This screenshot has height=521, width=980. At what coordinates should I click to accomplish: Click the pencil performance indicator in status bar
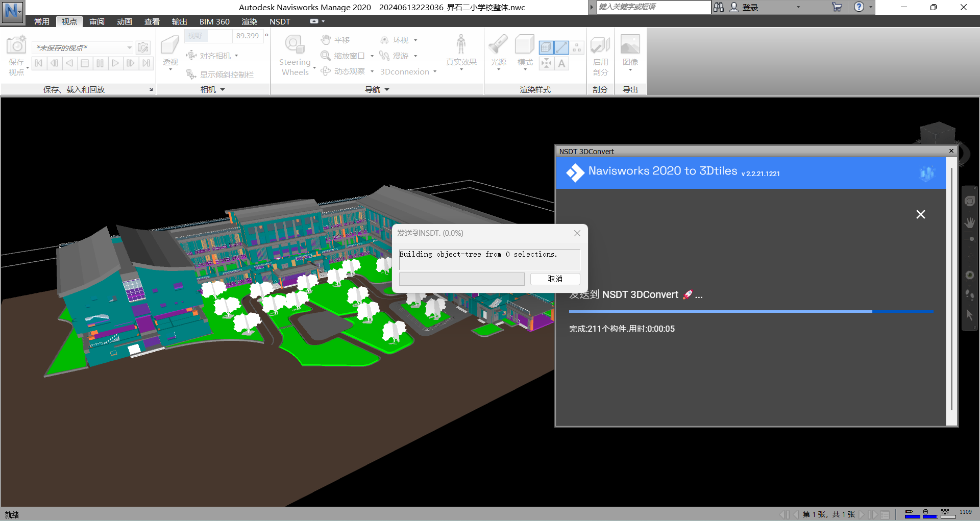coord(912,514)
